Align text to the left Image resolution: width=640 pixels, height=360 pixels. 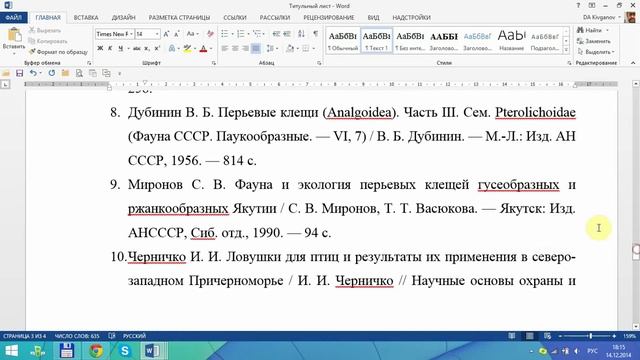pos(224,49)
